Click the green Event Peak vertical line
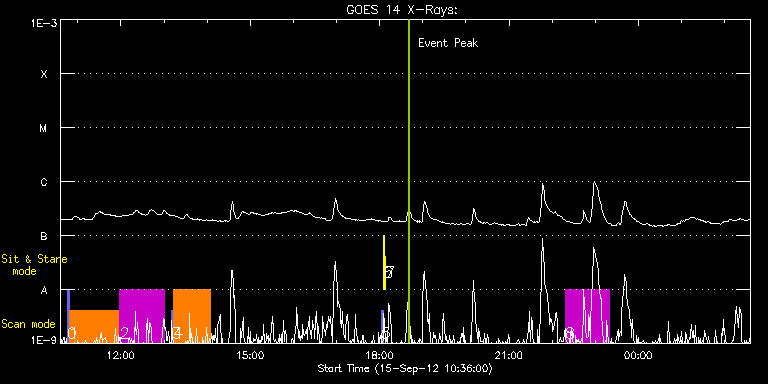The width and height of the screenshot is (768, 384). [x=408, y=181]
